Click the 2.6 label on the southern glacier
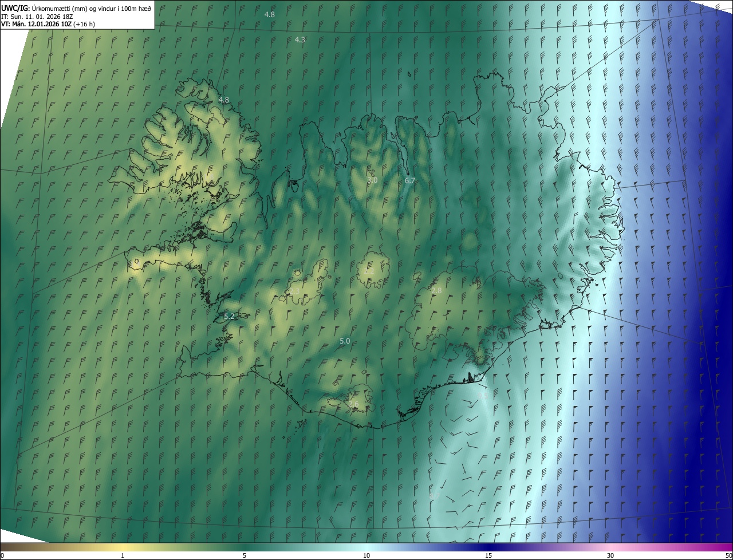Image resolution: width=733 pixels, height=560 pixels. 353,404
